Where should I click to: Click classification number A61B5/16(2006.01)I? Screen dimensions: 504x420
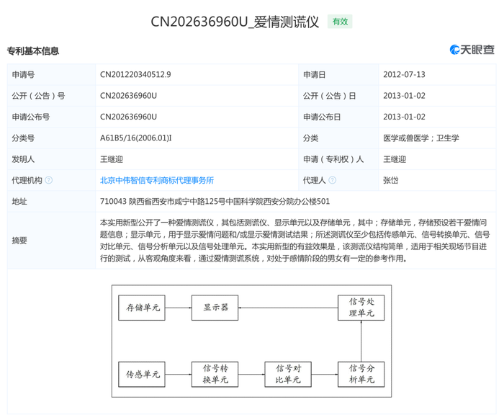(x=135, y=138)
